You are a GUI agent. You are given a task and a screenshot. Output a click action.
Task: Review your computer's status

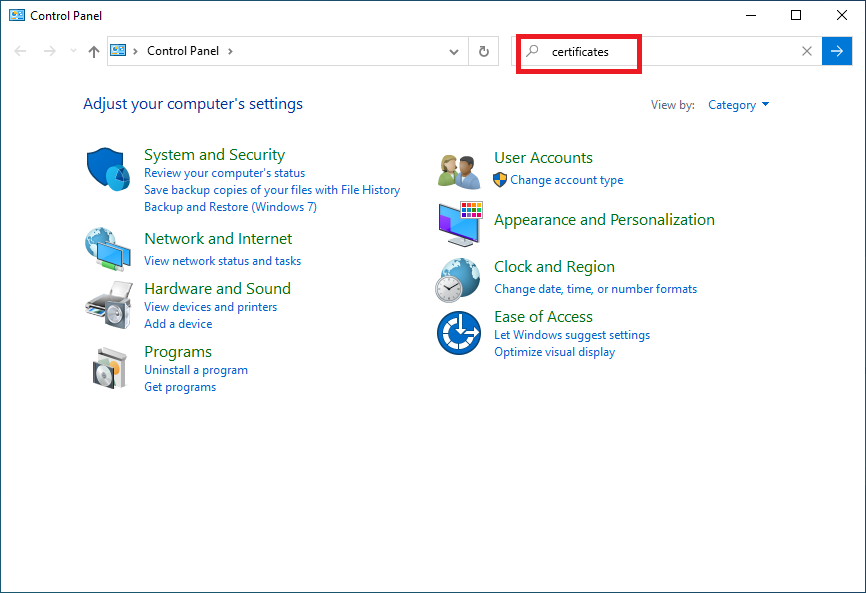coord(224,173)
